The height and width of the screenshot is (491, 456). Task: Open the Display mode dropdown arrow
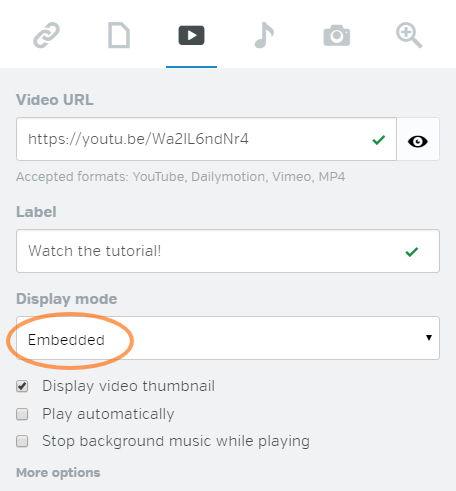pos(429,338)
